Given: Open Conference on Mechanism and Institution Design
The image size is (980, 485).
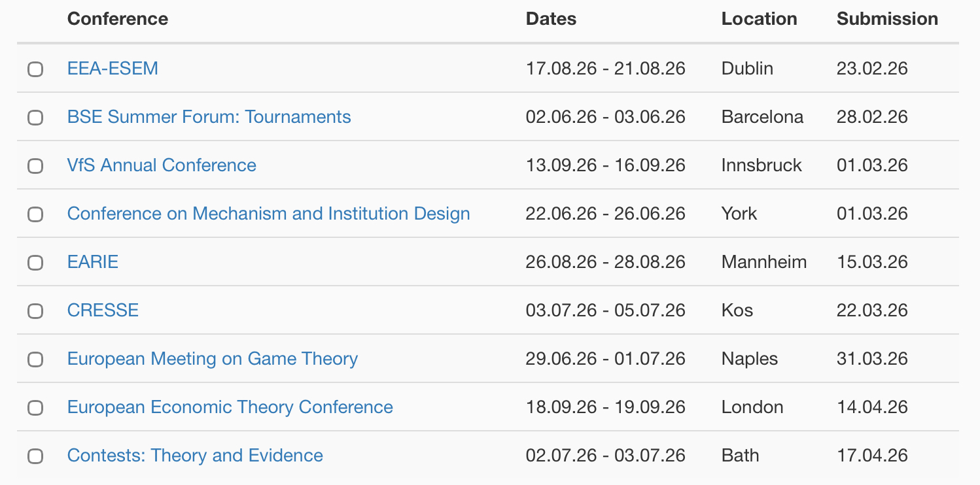Looking at the screenshot, I should (268, 214).
